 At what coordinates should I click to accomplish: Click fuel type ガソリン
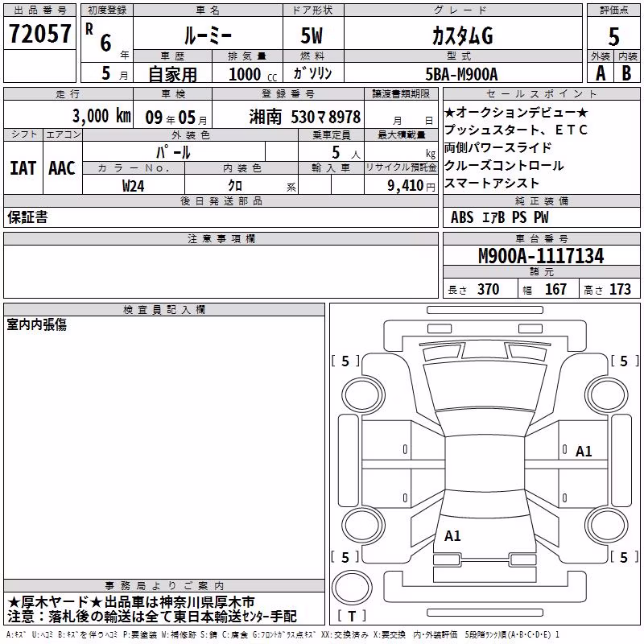312,73
